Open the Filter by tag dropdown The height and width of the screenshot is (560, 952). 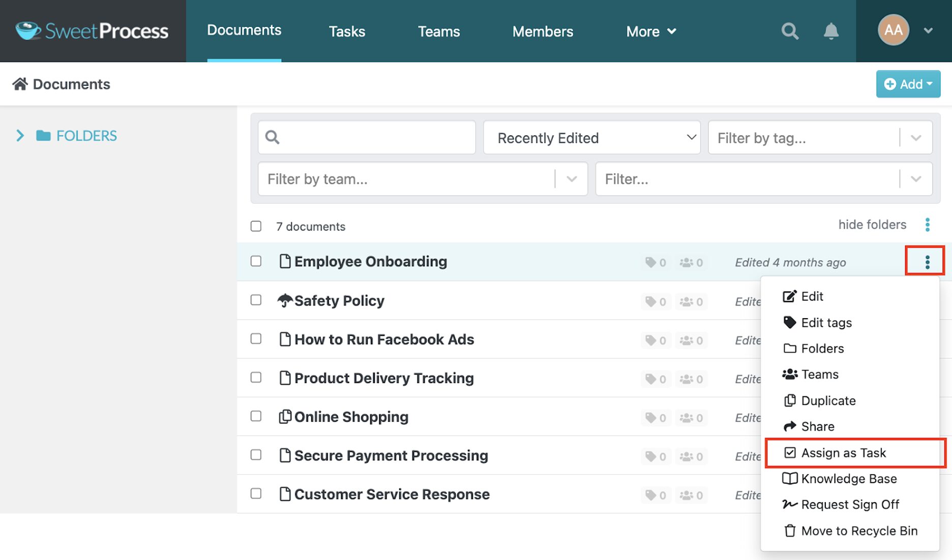point(820,137)
